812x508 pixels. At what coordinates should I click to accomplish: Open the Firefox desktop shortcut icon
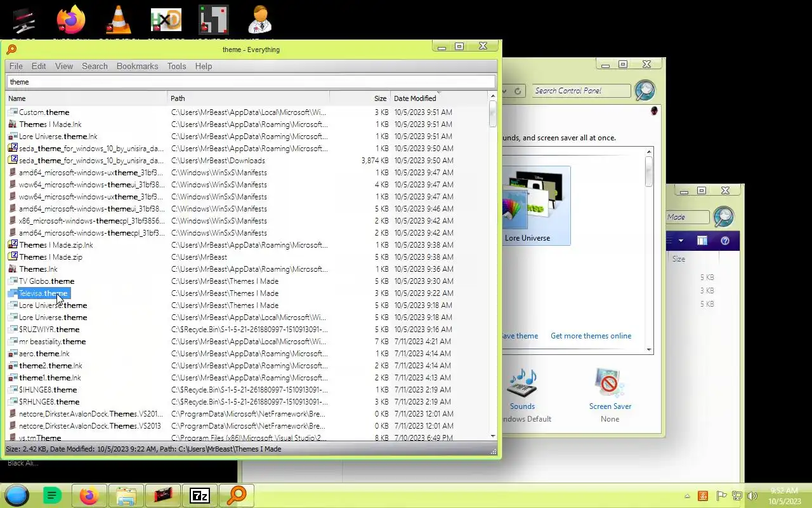coord(70,20)
